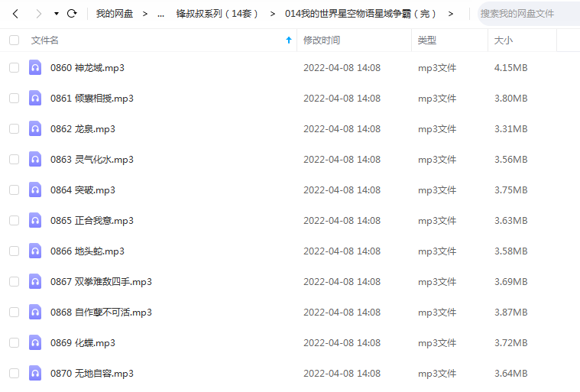Sort by 修改时间 column header
580x392 pixels.
[x=322, y=40]
